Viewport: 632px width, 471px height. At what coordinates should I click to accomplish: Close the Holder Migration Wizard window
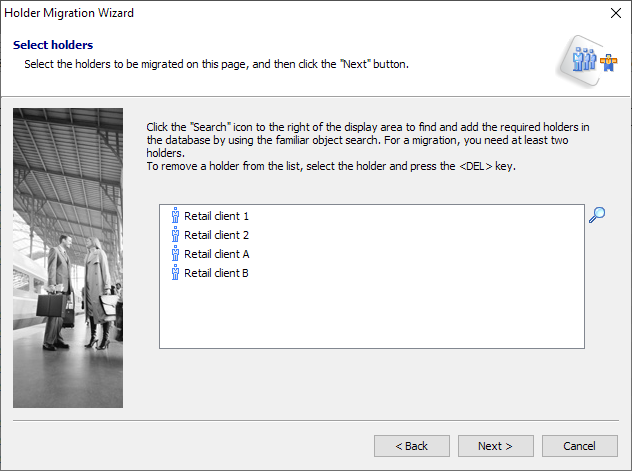tap(614, 13)
